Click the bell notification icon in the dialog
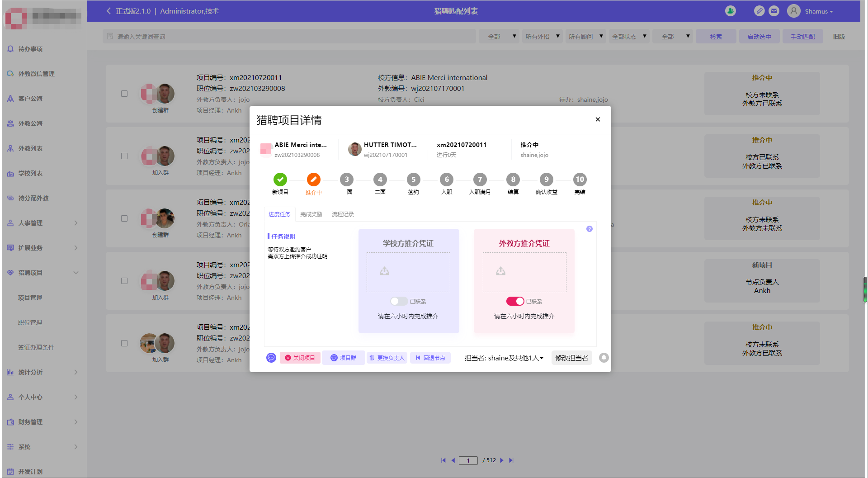This screenshot has height=478, width=868. 604,358
